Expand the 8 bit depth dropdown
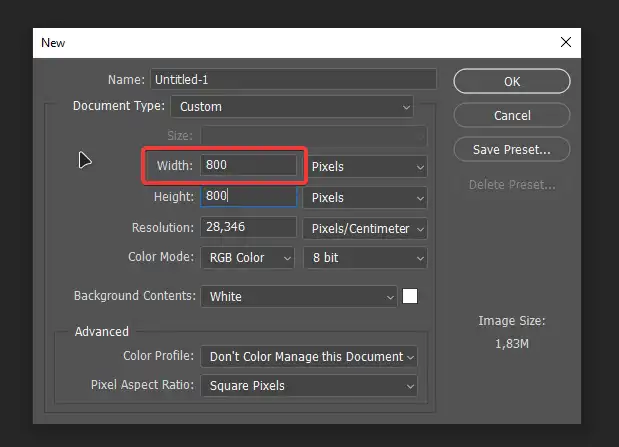 pos(366,258)
